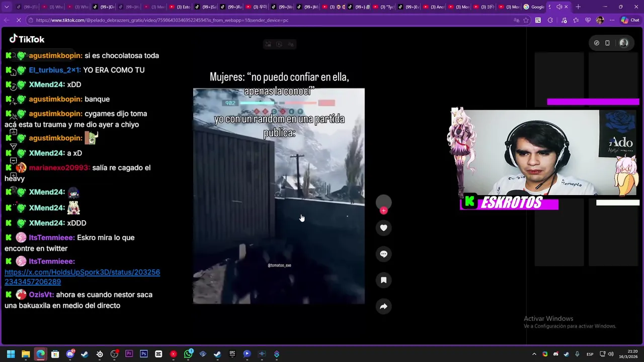
Task: Open the creator's profile avatar beside the video
Action: (383, 202)
